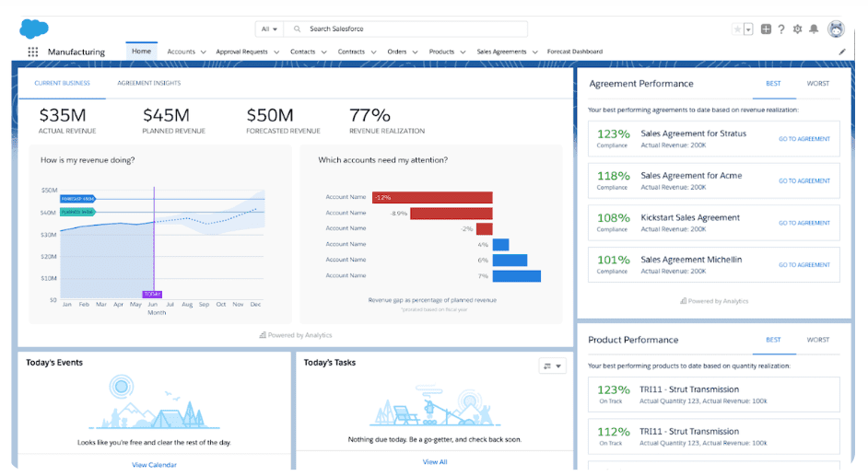Click the favorites star icon
Screen dimensions: 868x476
[737, 29]
